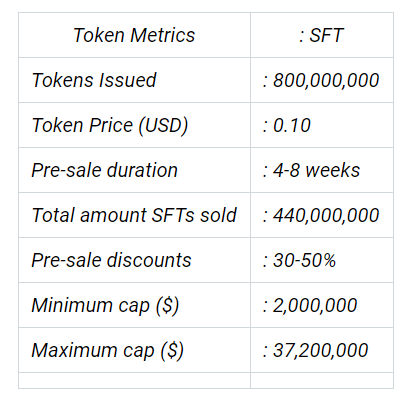Click the word weeks in duration value

(333, 170)
